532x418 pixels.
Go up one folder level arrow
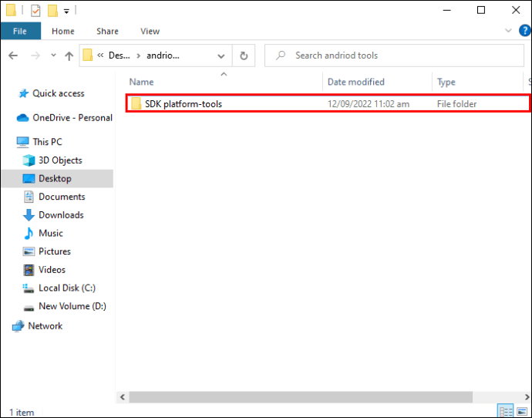tap(69, 56)
